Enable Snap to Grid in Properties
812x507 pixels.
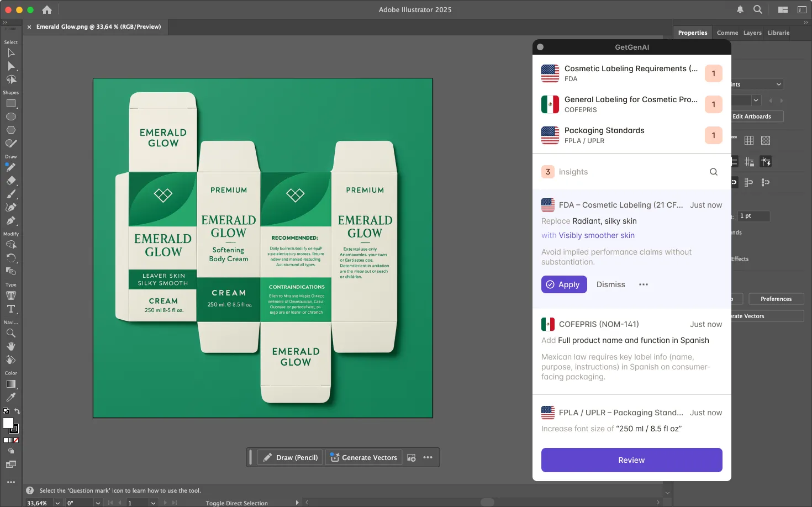(749, 161)
